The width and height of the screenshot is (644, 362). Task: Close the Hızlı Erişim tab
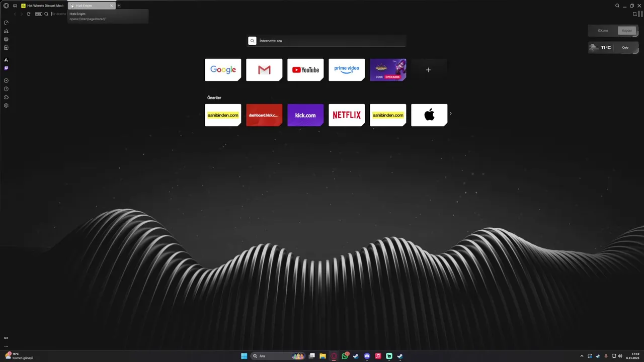[112, 6]
